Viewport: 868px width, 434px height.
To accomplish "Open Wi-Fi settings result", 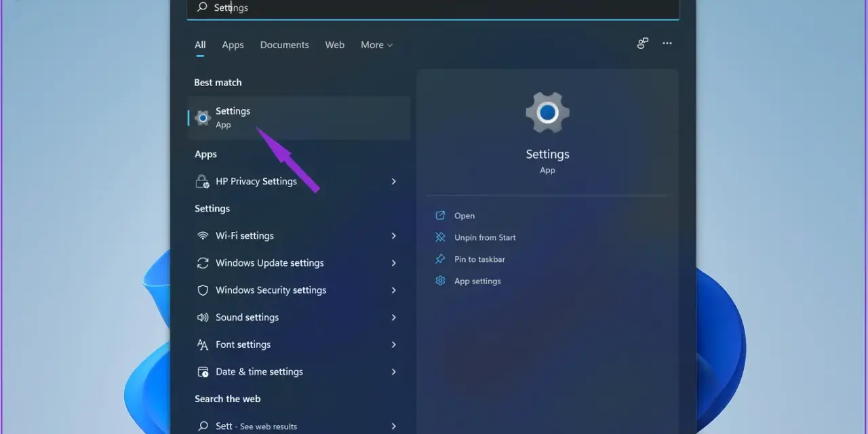I will tap(299, 236).
